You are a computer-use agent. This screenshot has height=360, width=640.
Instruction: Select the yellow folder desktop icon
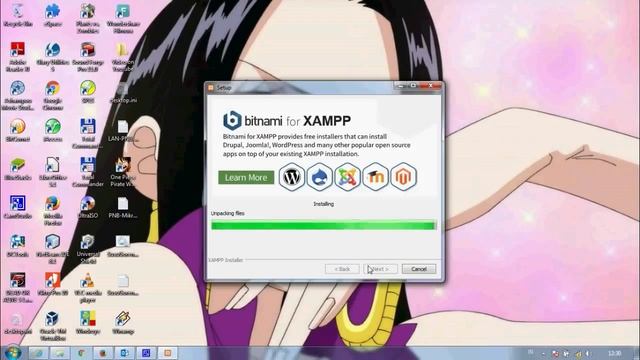[122, 56]
